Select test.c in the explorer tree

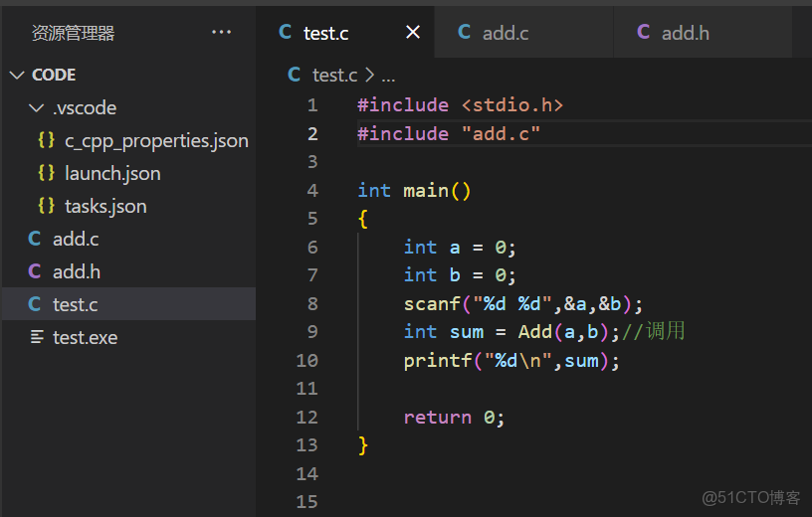click(x=75, y=304)
